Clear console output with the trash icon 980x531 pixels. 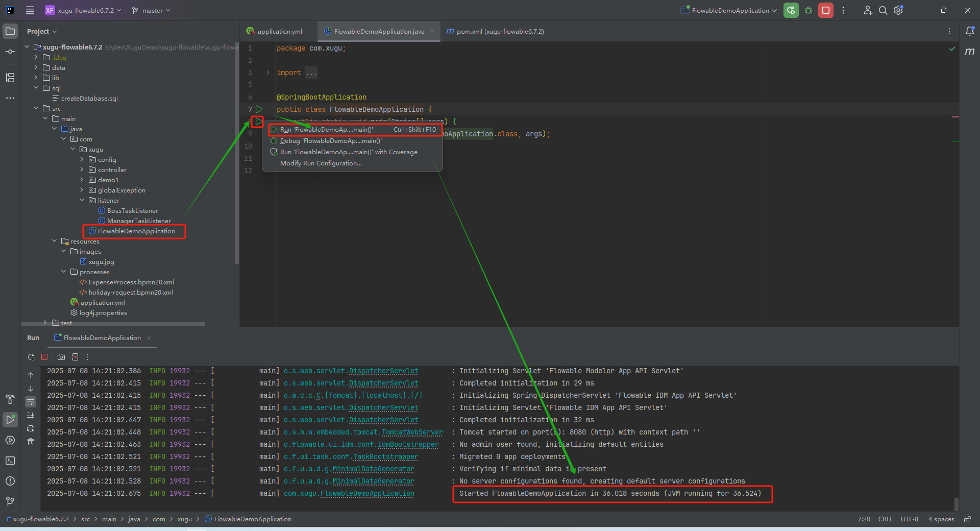tap(31, 442)
